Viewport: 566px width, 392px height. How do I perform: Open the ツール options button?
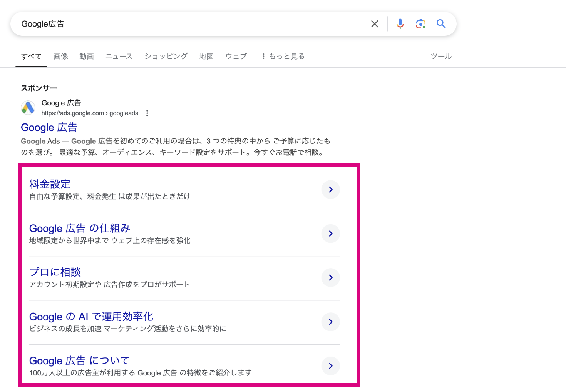pyautogui.click(x=441, y=57)
